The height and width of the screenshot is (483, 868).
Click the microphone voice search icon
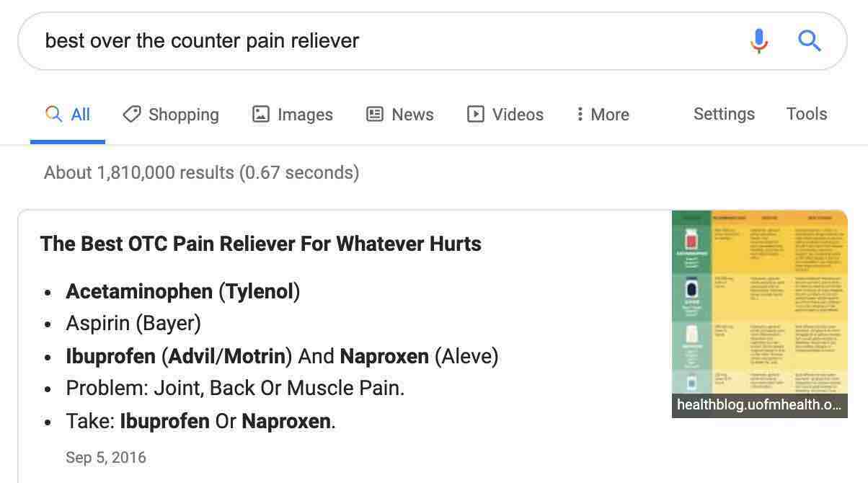click(758, 41)
